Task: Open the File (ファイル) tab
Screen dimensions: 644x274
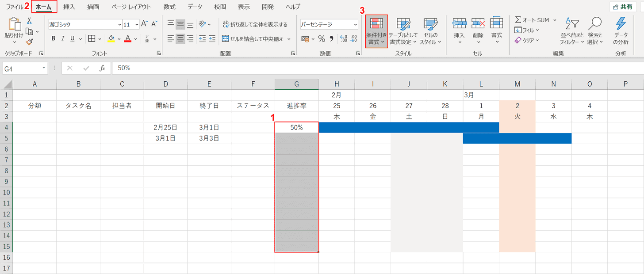Action: pos(15,7)
